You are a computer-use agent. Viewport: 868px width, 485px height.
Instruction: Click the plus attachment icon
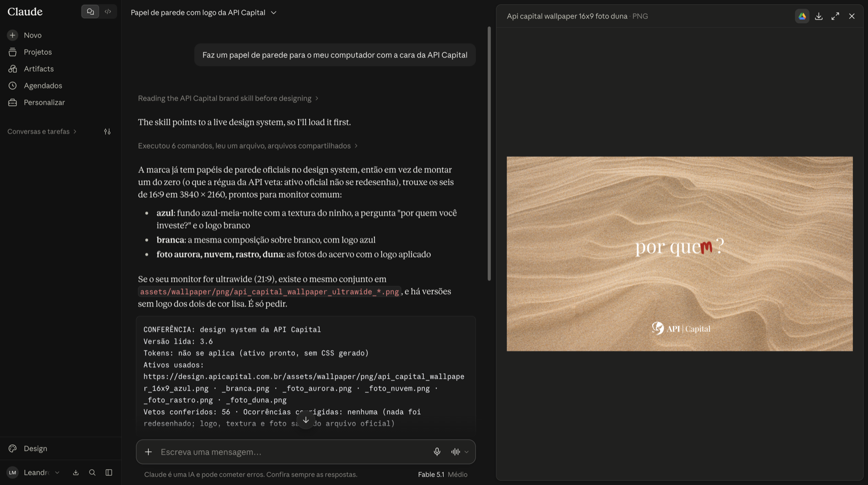(x=148, y=452)
